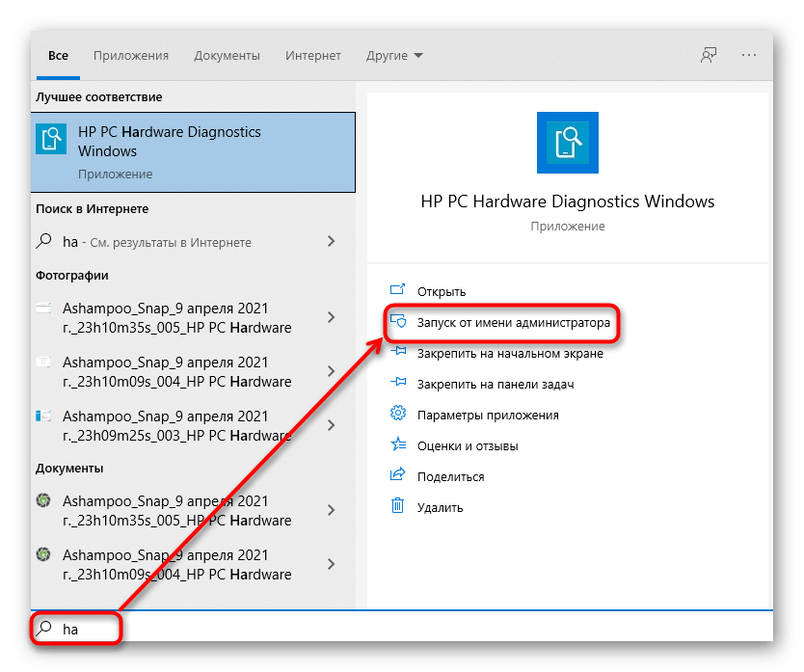Click the HP Hardware Diagnostics icon in best match
The height and width of the screenshot is (672, 804).
click(x=51, y=140)
